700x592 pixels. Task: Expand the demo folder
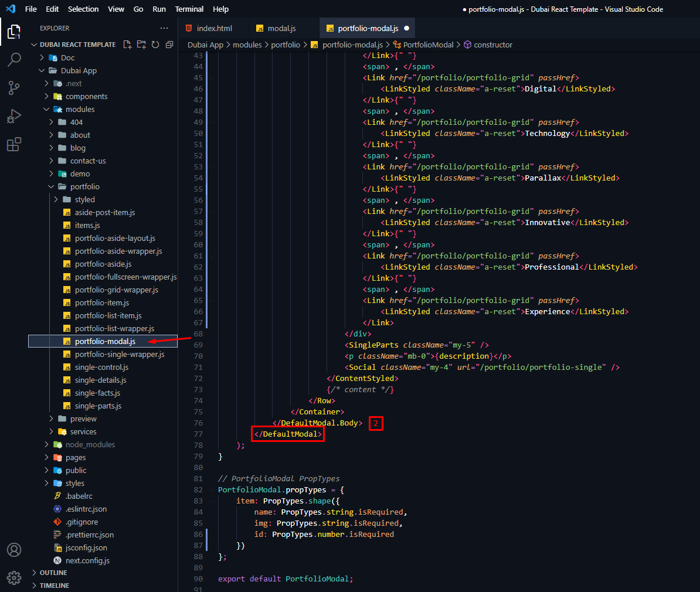coord(80,173)
